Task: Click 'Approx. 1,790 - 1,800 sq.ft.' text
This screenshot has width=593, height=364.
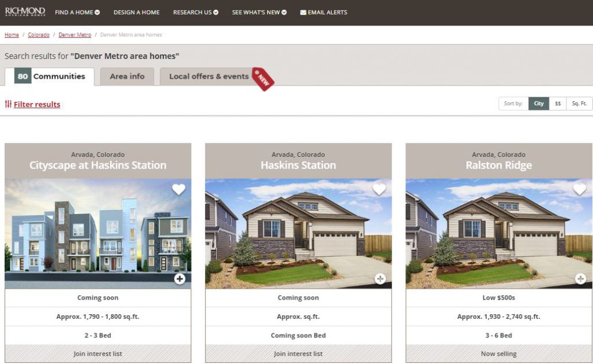Action: (x=98, y=317)
